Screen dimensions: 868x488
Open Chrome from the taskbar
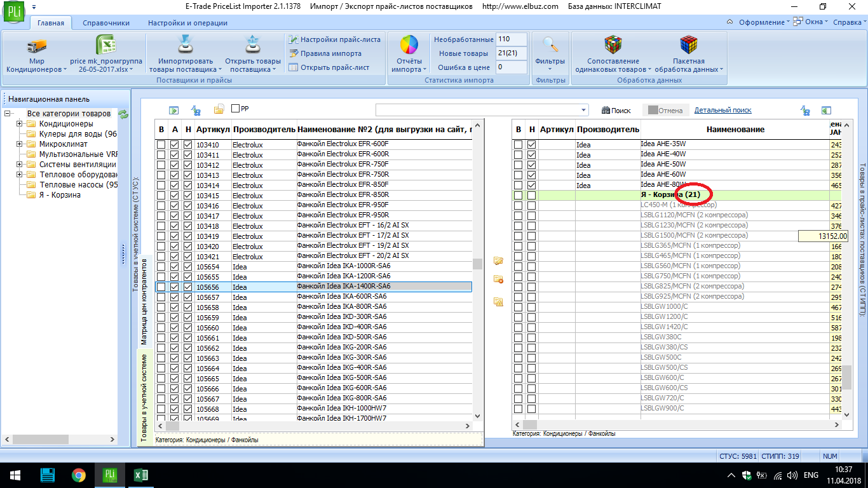[79, 475]
